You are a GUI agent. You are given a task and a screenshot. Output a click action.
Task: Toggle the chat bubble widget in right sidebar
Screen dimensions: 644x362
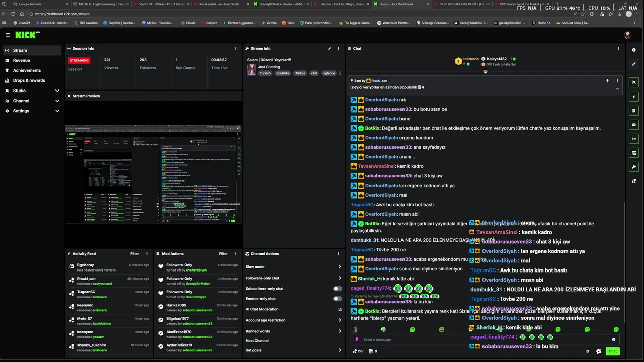(x=634, y=124)
